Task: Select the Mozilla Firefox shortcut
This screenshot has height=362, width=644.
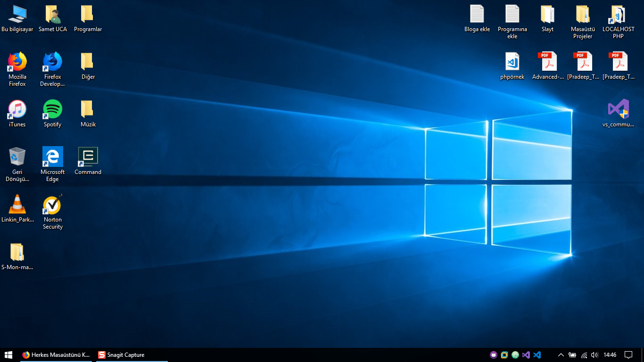Action: click(x=17, y=69)
